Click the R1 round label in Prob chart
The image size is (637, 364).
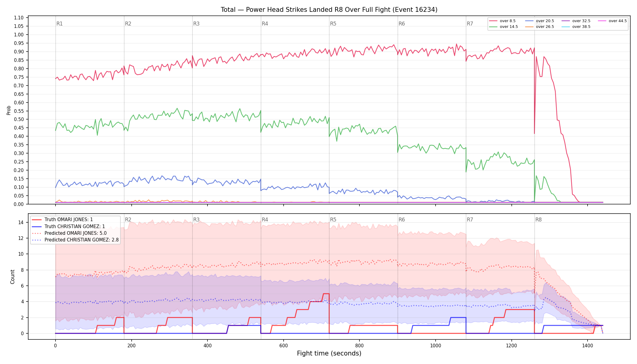click(59, 24)
